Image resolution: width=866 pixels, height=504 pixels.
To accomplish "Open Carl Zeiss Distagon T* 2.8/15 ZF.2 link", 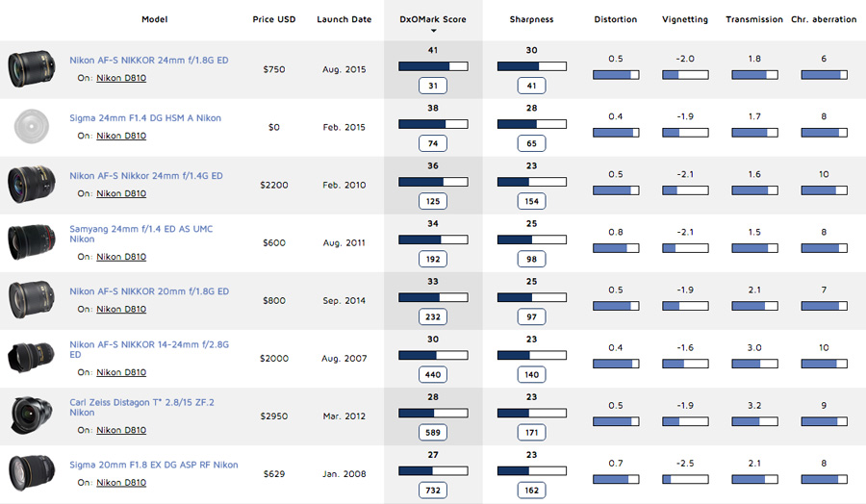I will [x=142, y=407].
